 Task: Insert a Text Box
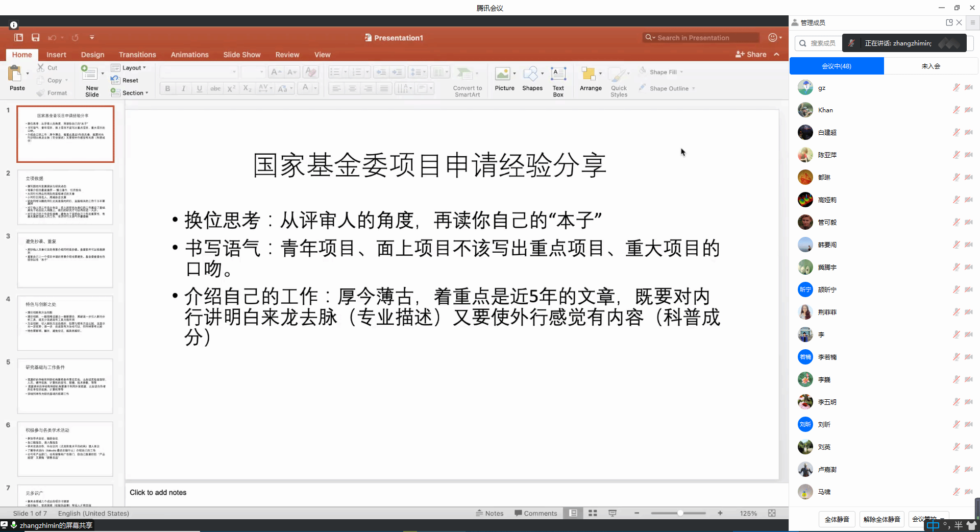pos(558,75)
